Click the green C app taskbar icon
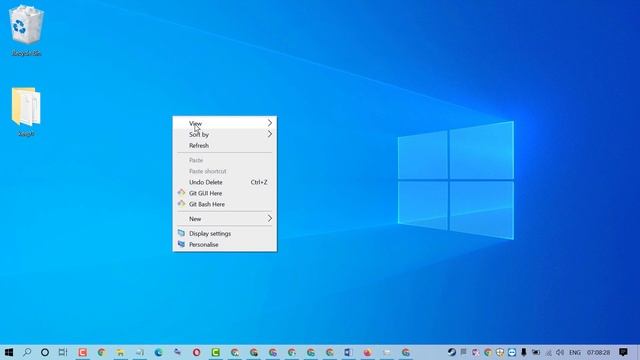 coord(216,352)
